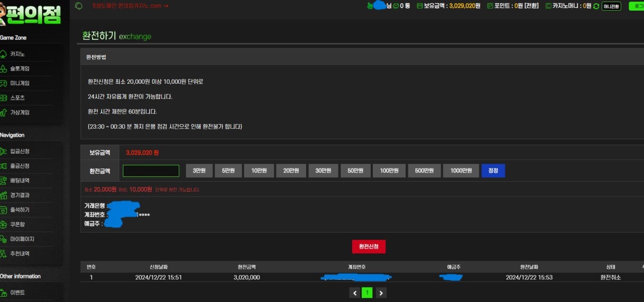Submit with the red 환전신청 button
The image size is (644, 302).
pos(369,246)
